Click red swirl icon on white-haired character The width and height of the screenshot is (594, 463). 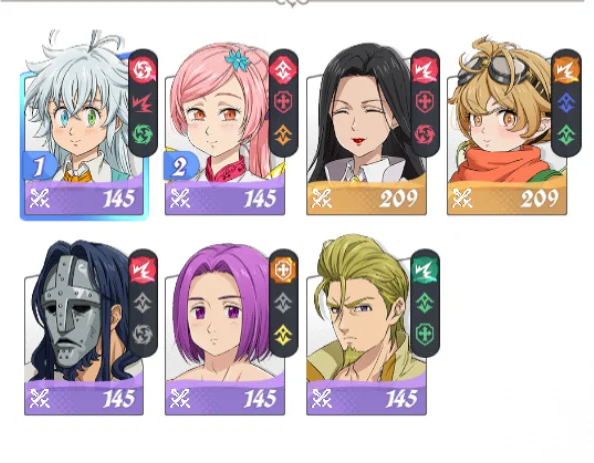point(143,70)
